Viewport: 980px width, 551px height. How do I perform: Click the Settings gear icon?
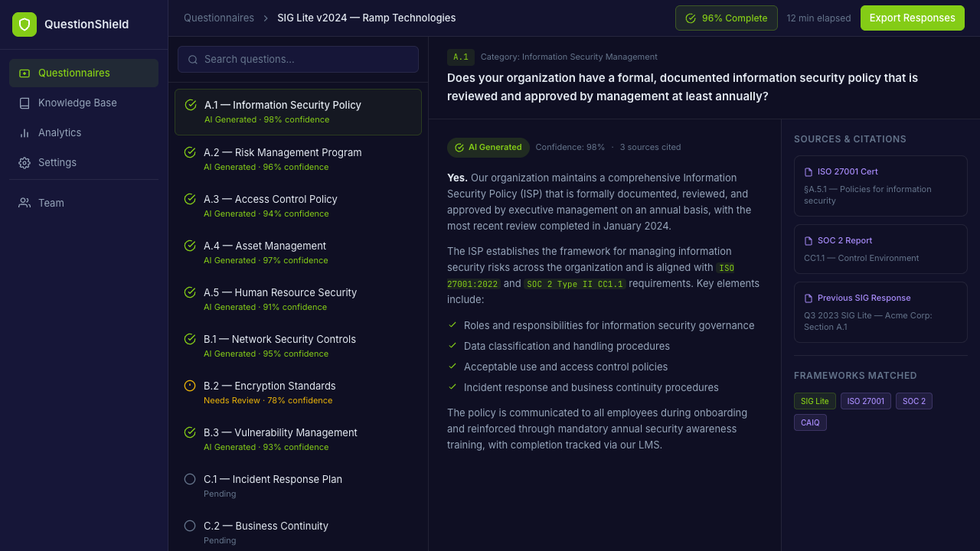[24, 163]
